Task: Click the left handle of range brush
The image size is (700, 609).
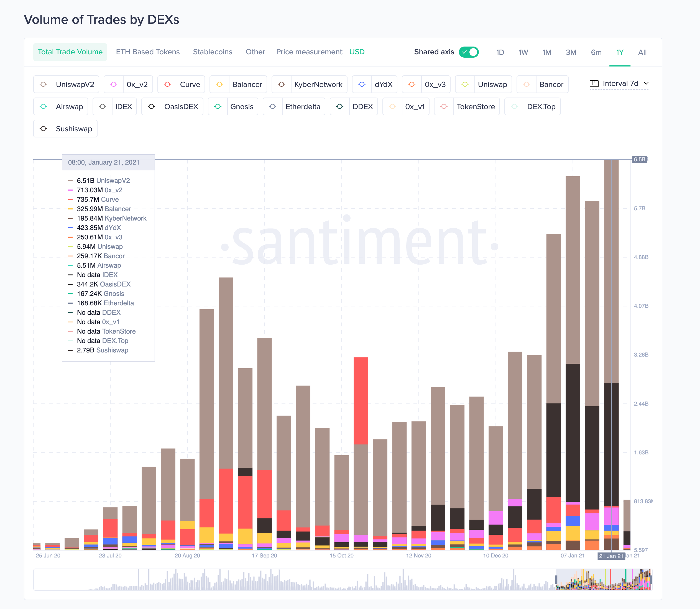Action: [x=556, y=580]
